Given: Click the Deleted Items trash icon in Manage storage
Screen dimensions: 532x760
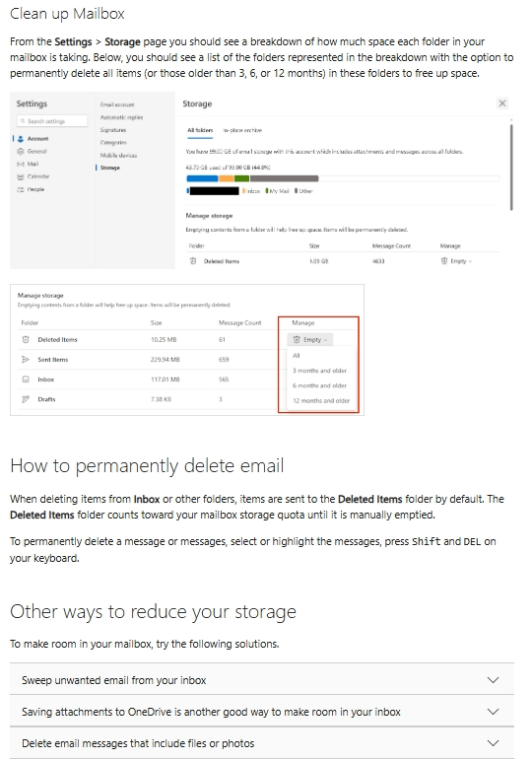Looking at the screenshot, I should pyautogui.click(x=26, y=340).
